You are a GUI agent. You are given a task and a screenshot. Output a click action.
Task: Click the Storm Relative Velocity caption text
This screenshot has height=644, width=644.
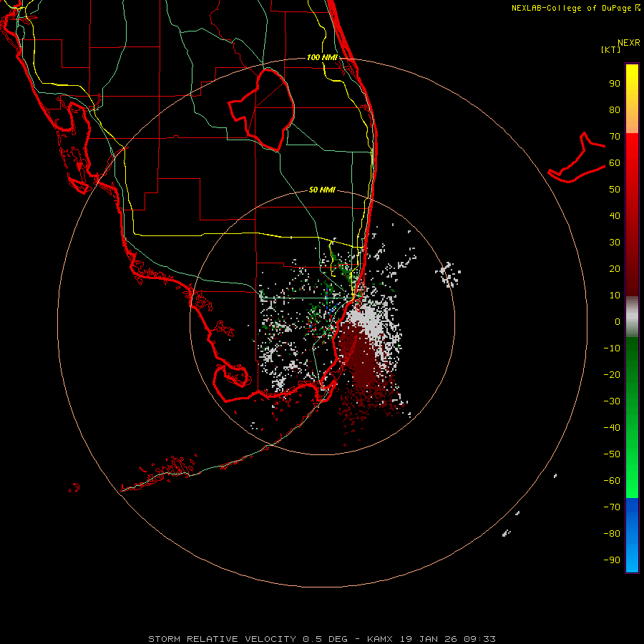pos(322,639)
